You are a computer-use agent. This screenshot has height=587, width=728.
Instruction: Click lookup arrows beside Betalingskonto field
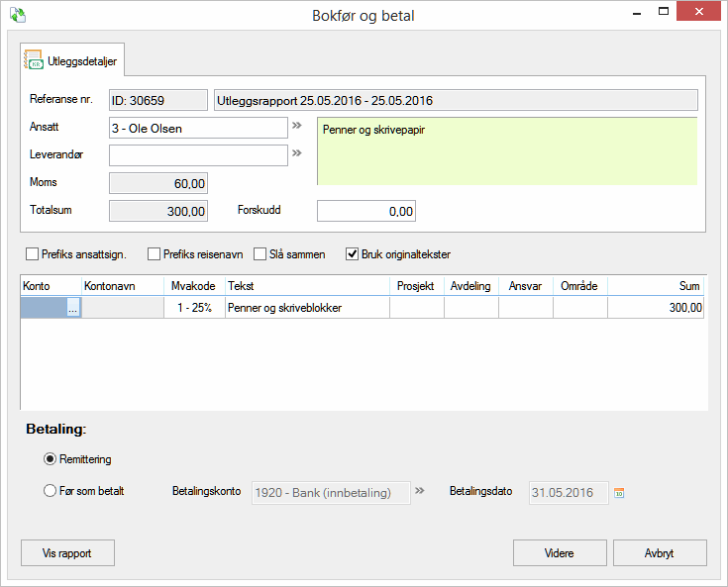coord(420,491)
